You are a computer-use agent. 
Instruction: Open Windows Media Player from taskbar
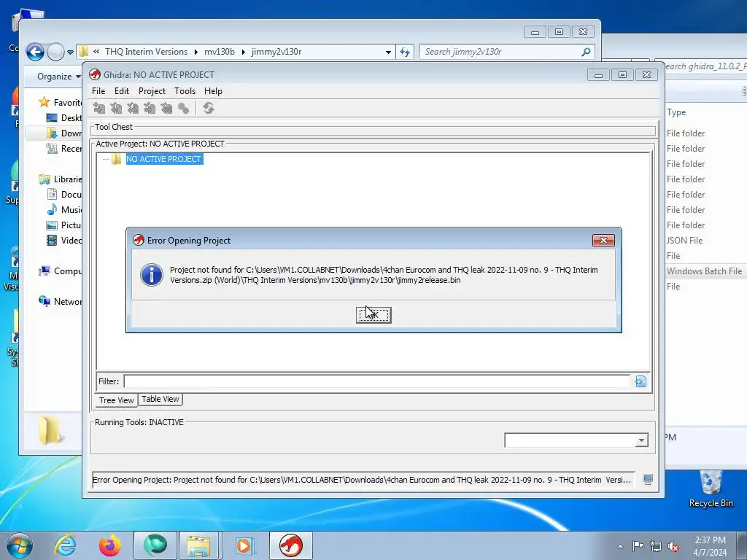click(245, 545)
